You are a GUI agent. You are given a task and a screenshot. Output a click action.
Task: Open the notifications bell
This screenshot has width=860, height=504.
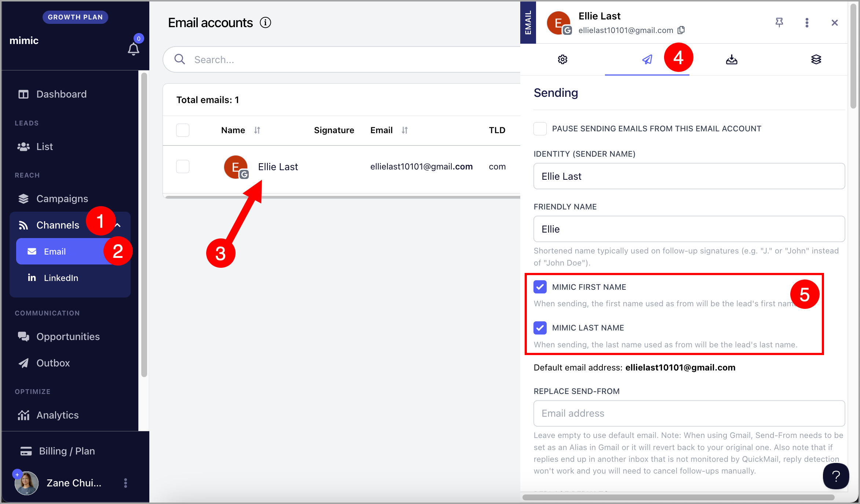point(134,49)
